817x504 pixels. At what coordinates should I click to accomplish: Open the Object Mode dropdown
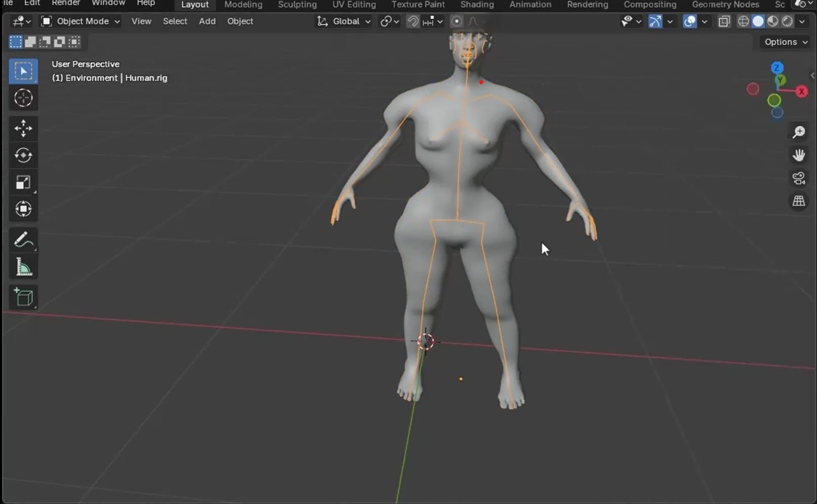point(80,22)
